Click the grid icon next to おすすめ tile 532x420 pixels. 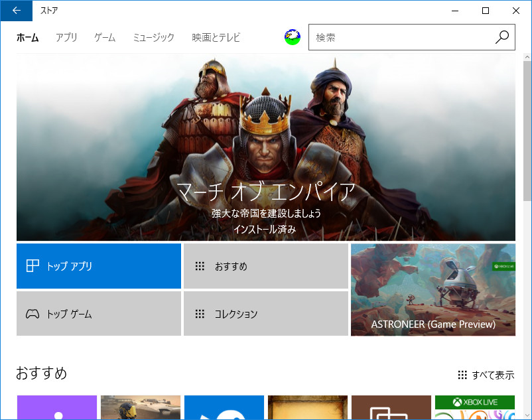(200, 265)
